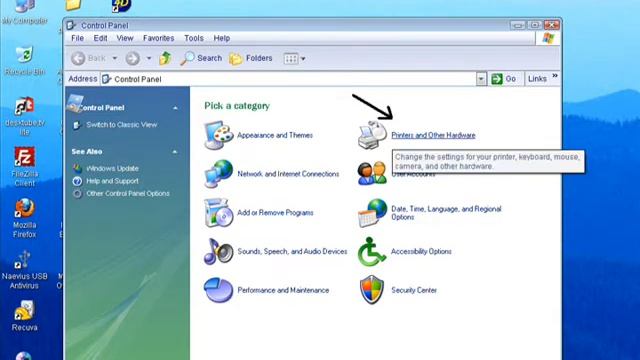640x360 pixels.
Task: Open the Printers and Other Hardware icon
Action: [x=372, y=135]
